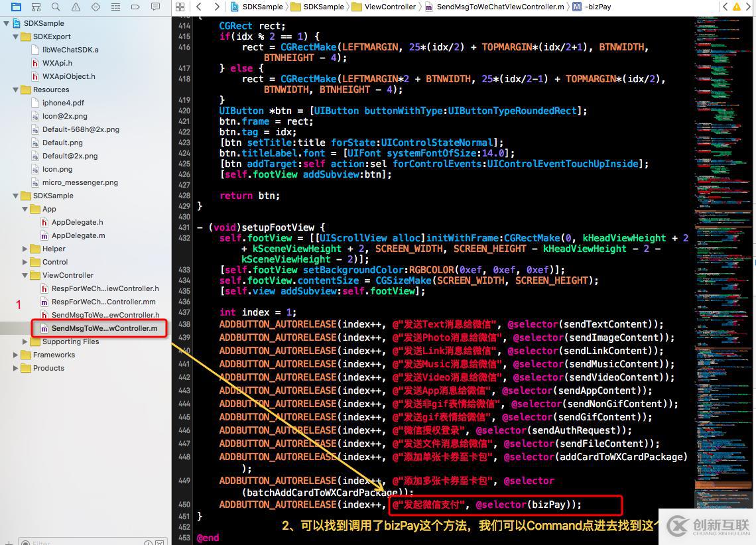Click SDKSample project in jump bar
756x545 pixels.
coord(257,7)
